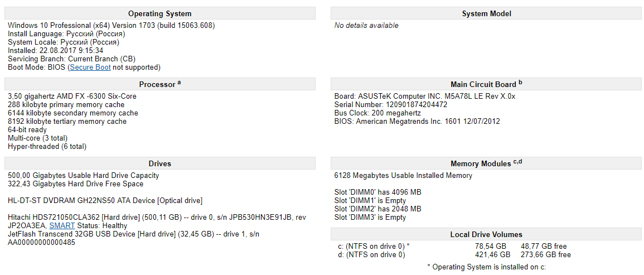The image size is (644, 275).
Task: Click the Slot DIMM0 has 4096 MB line
Action: 378,192
